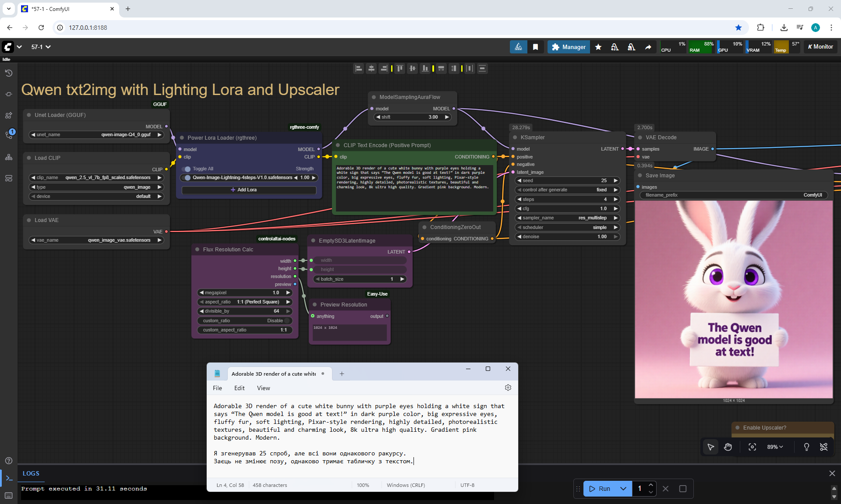Open the zoom 89% dropdown

tap(775, 447)
